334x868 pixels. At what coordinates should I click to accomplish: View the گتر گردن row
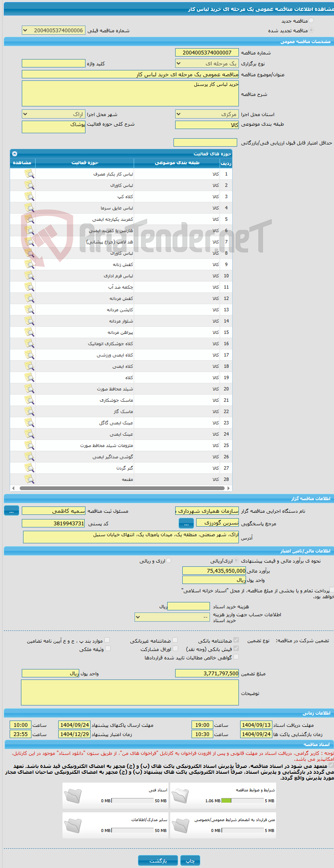[x=29, y=468]
